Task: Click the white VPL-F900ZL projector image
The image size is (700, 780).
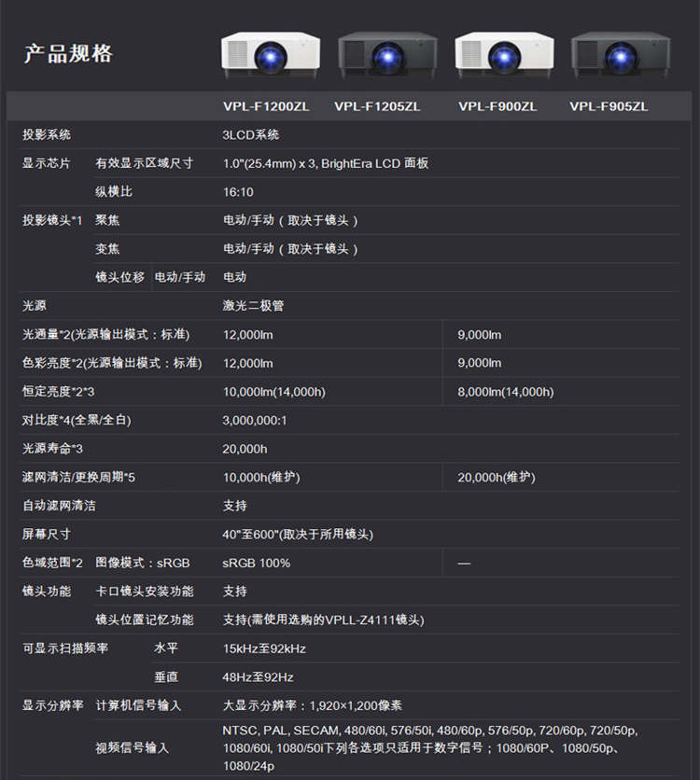Action: (x=504, y=56)
